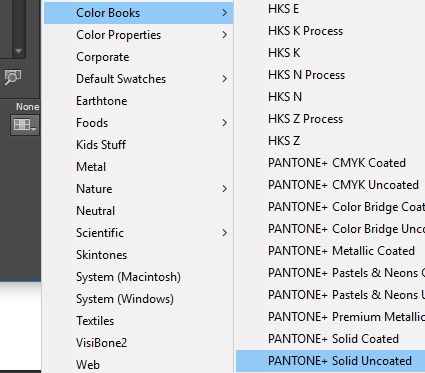The height and width of the screenshot is (373, 425).
Task: Open the Default Swatches submenu
Action: [138, 79]
